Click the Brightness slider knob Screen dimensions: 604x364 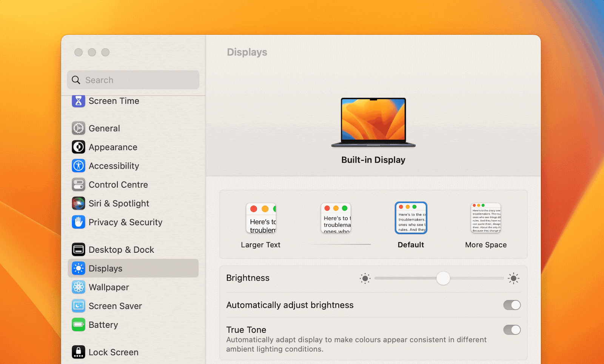pos(443,278)
